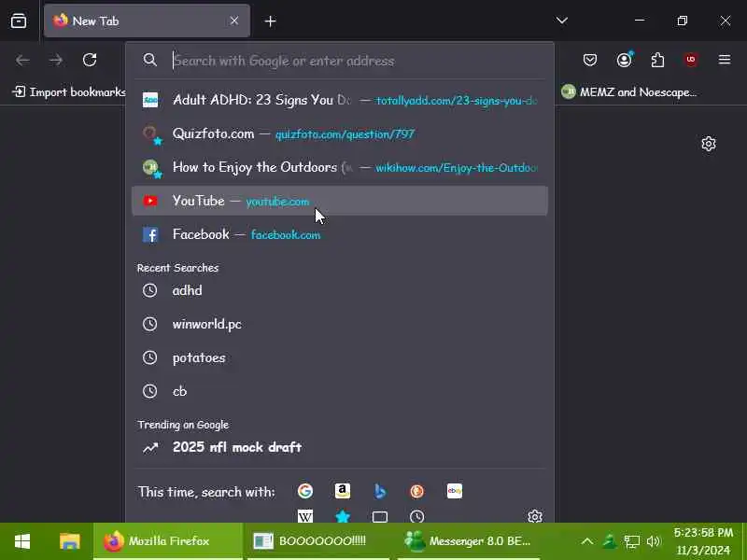
Task: Show hidden system tray icons
Action: pos(587,541)
